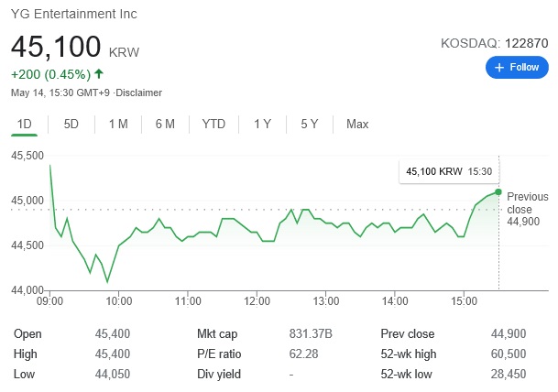Switch to the 5D tab

point(71,125)
